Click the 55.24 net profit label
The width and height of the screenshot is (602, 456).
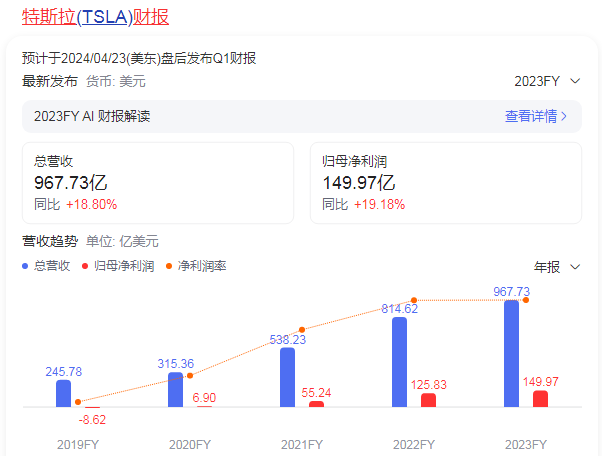(x=316, y=393)
